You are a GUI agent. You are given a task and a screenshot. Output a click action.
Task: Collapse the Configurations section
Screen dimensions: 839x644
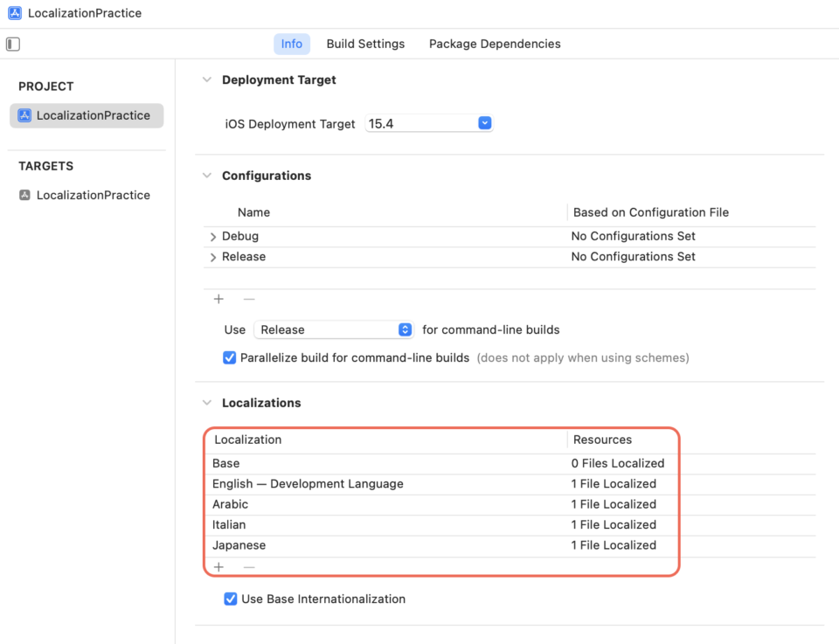pyautogui.click(x=206, y=175)
